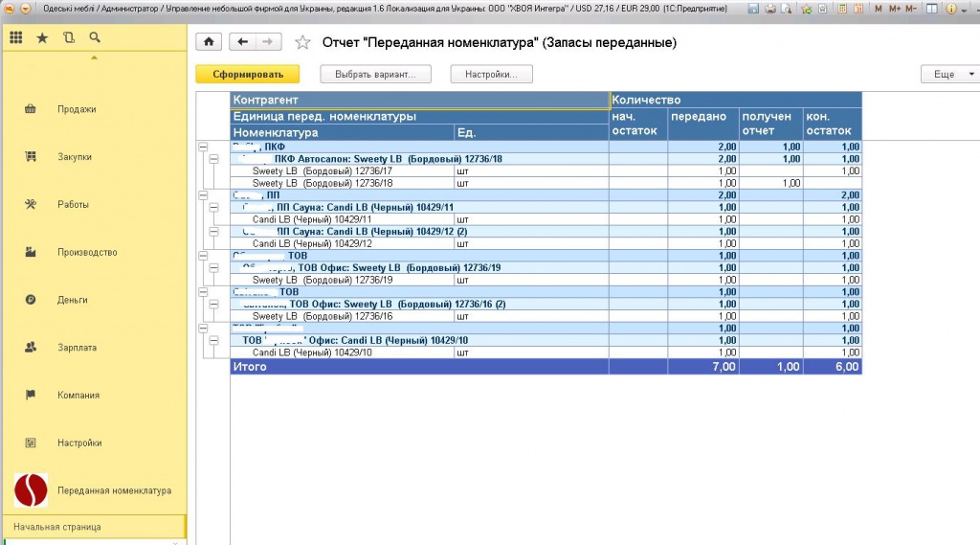
Task: Open the main menu round dropdown button
Action: pos(26,9)
